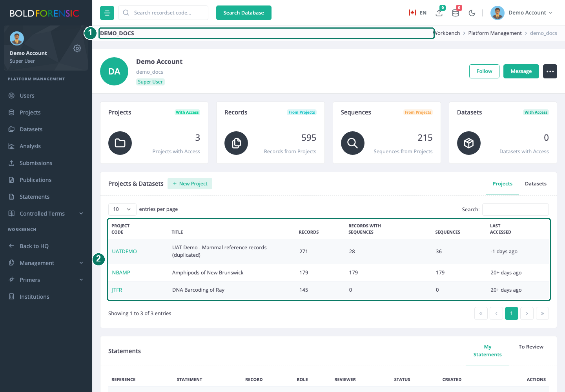
Task: Open the three-dots more options button
Action: 550,71
